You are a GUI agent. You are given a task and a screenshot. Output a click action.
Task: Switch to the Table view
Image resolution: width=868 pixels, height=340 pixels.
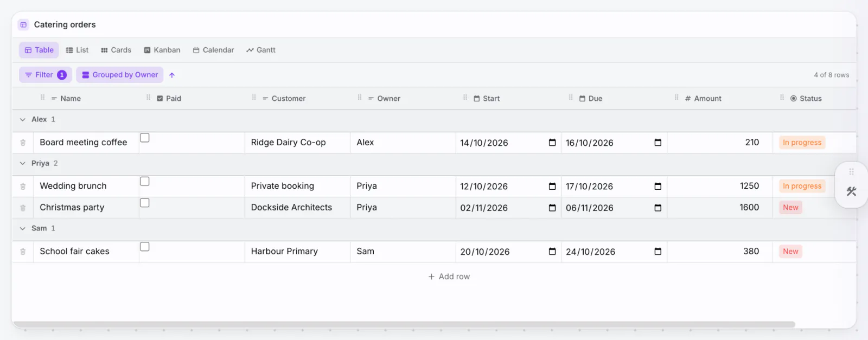(x=39, y=50)
